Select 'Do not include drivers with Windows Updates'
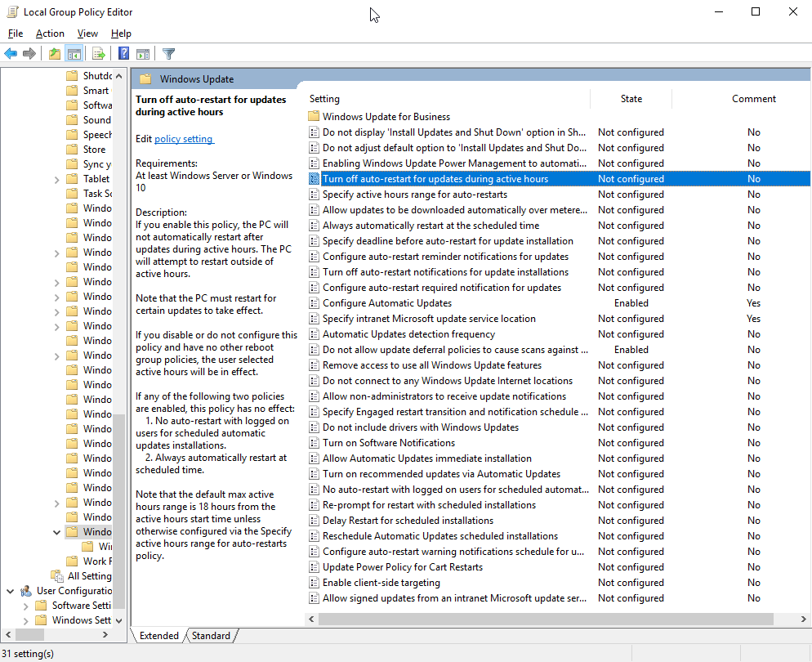The height and width of the screenshot is (662, 812). pyautogui.click(x=421, y=427)
